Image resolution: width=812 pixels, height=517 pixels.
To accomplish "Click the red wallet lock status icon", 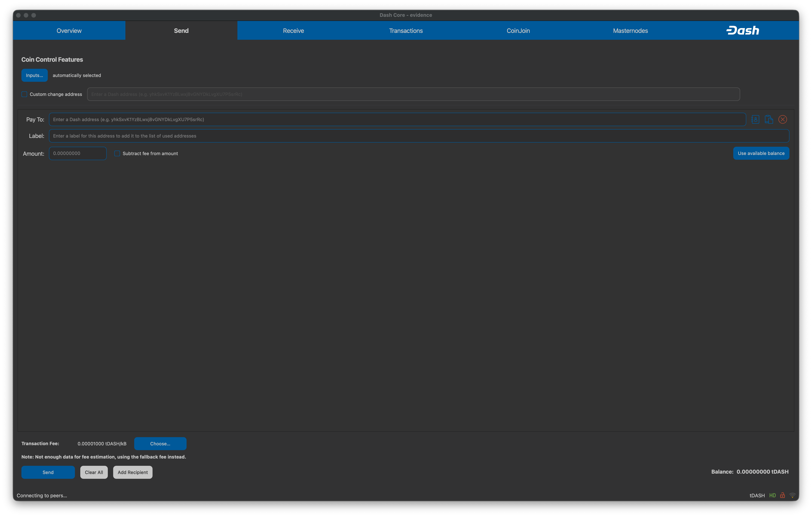I will [x=782, y=495].
